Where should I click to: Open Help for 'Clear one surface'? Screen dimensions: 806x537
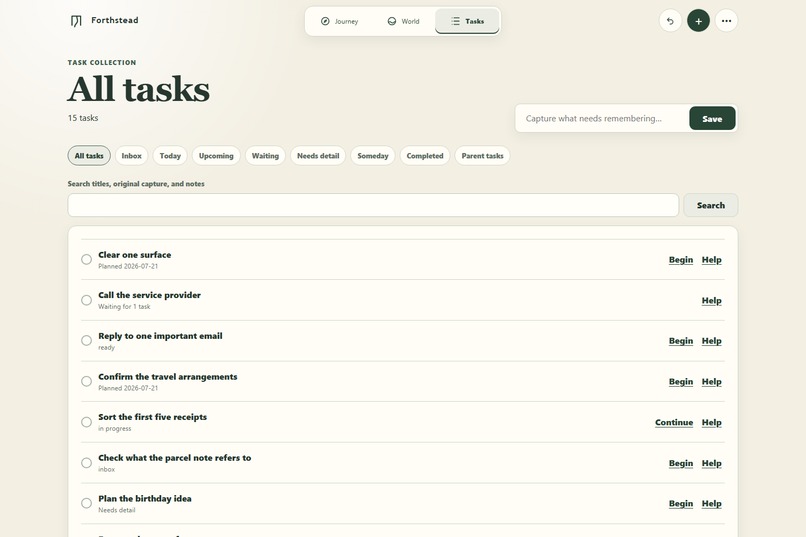pos(711,260)
